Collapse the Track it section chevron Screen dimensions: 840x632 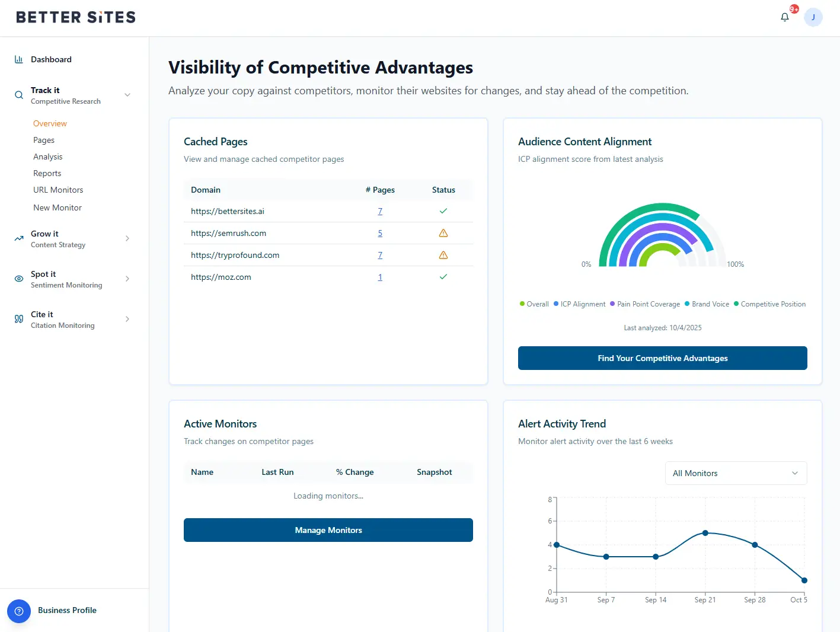[127, 95]
